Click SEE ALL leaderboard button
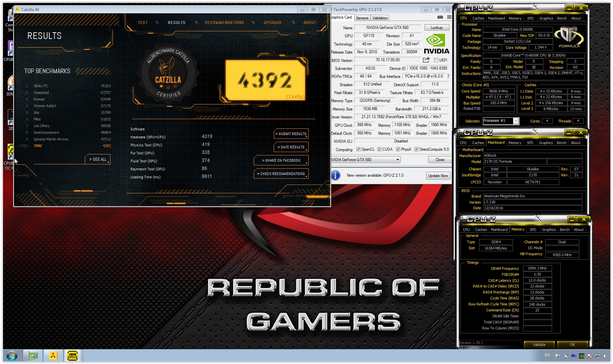613x364 pixels. click(x=98, y=159)
